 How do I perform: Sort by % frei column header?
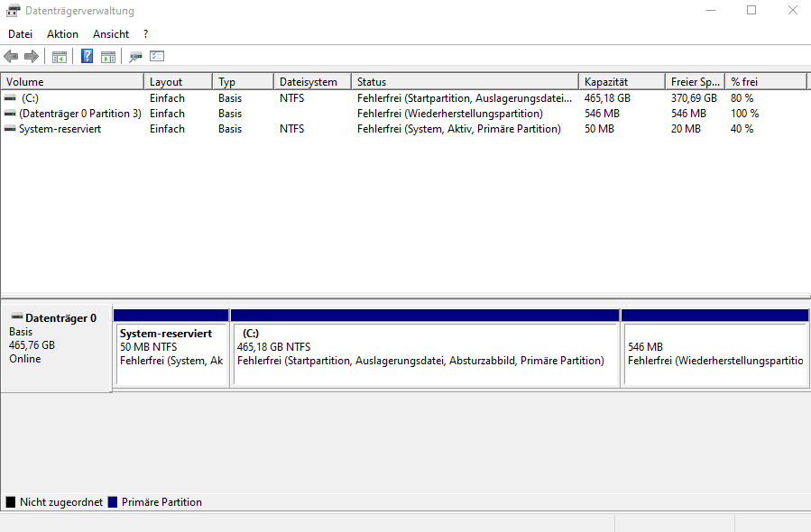coord(766,82)
